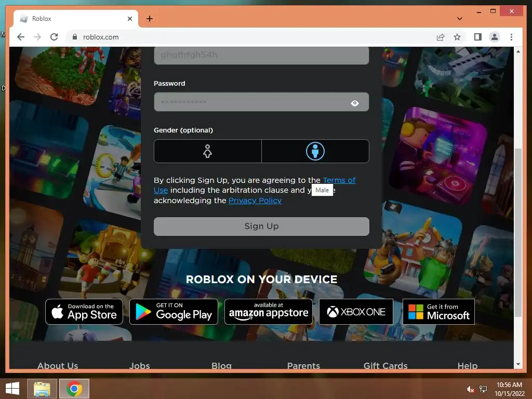Open the Amazon Appstore badge
Viewport: 532px width, 399px height.
[x=269, y=312]
